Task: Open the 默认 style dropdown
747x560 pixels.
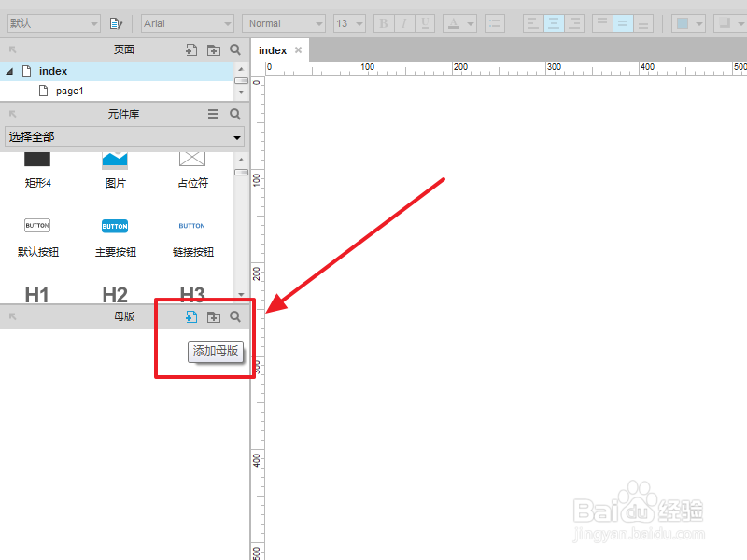Action: click(x=54, y=23)
